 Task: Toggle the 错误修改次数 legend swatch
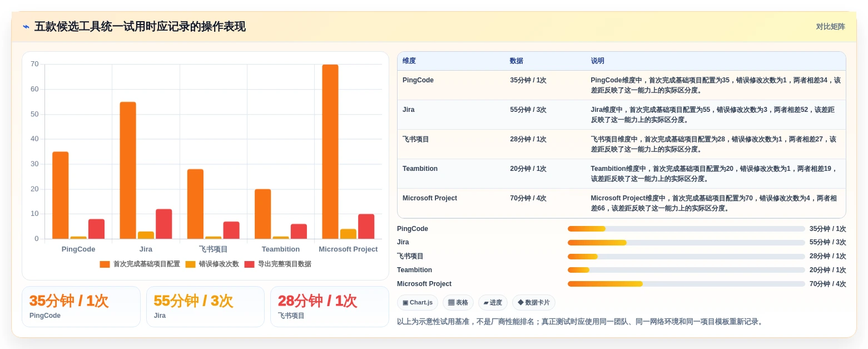[x=190, y=264]
